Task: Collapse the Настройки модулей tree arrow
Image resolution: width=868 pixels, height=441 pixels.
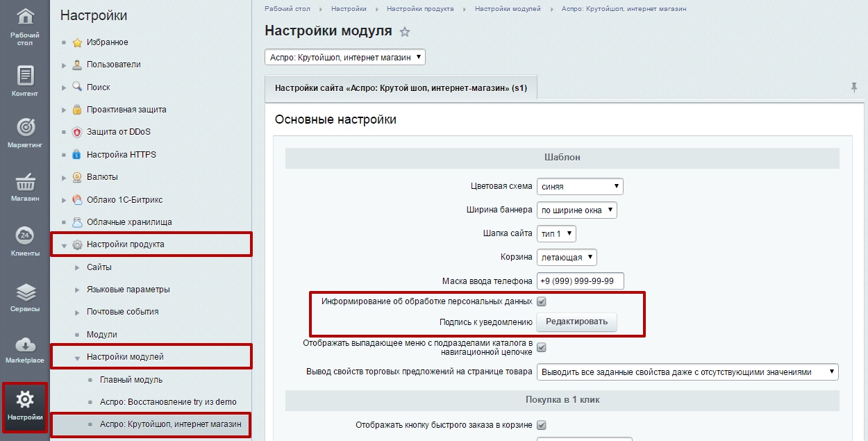Action: (77, 358)
